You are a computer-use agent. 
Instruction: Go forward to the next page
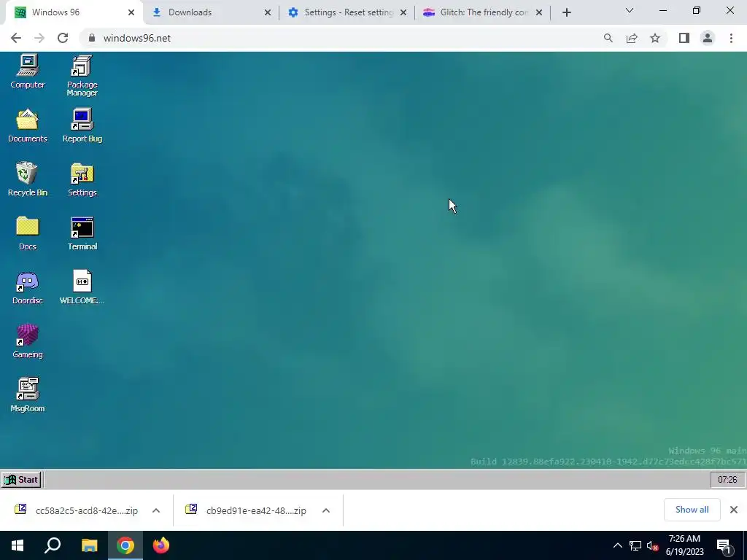[39, 38]
